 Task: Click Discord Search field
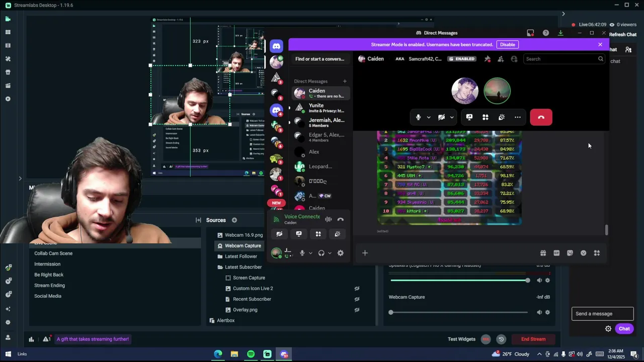[563, 59]
